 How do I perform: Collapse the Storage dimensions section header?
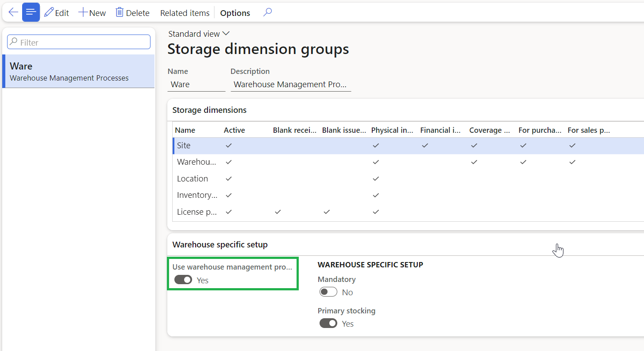(209, 110)
